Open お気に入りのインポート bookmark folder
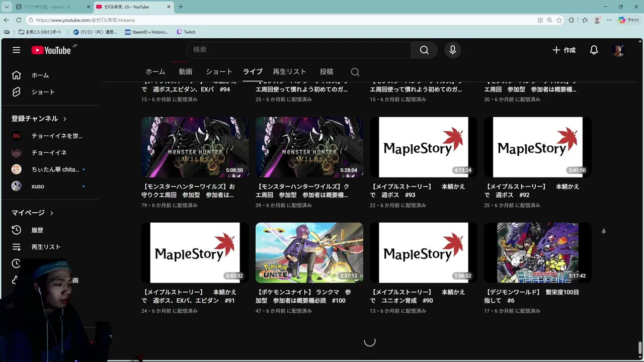This screenshot has width=644, height=362. [x=40, y=32]
